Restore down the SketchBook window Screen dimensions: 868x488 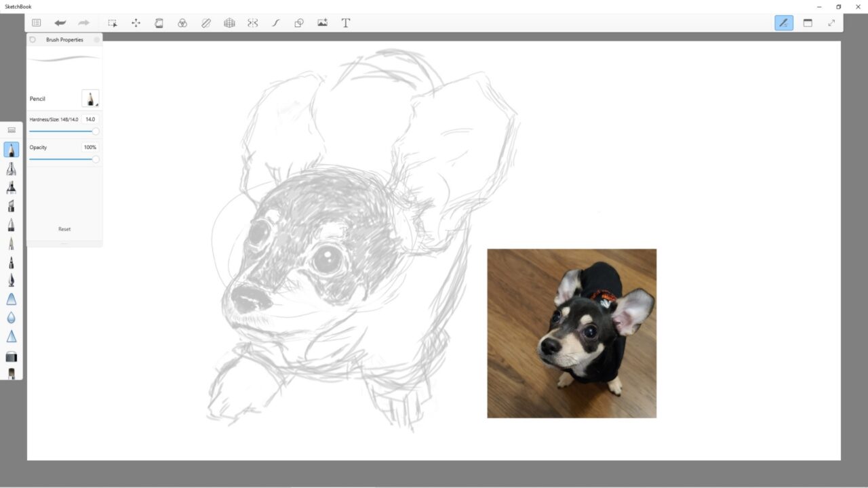tap(839, 7)
